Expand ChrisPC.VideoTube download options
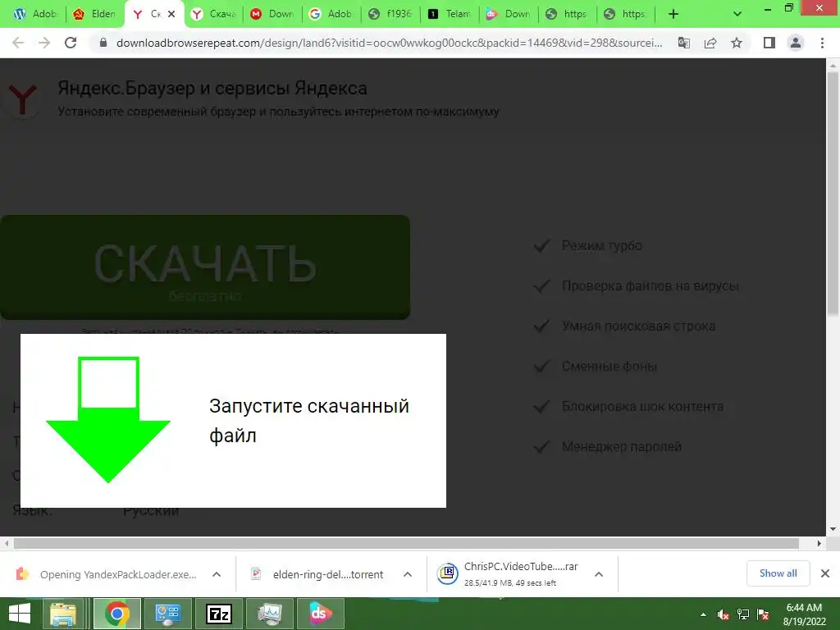Screen dimensions: 840x630 click(599, 574)
